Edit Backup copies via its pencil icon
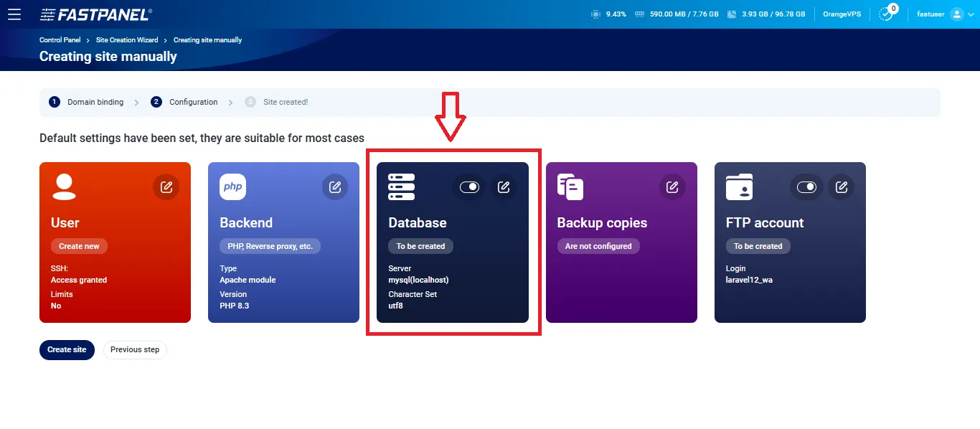The height and width of the screenshot is (429, 980). 672,187
